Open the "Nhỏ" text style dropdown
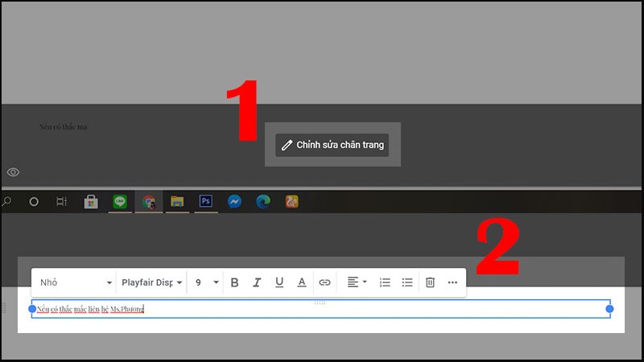Screen dimensions: 644x362 point(76,282)
